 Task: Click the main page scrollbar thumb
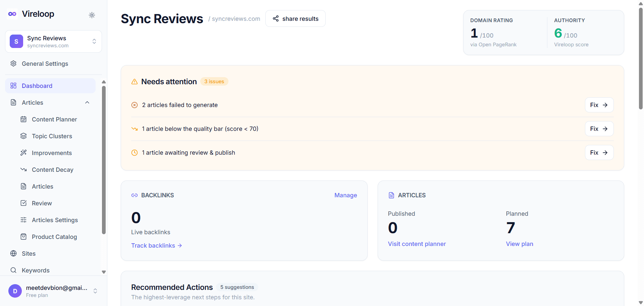(641, 58)
